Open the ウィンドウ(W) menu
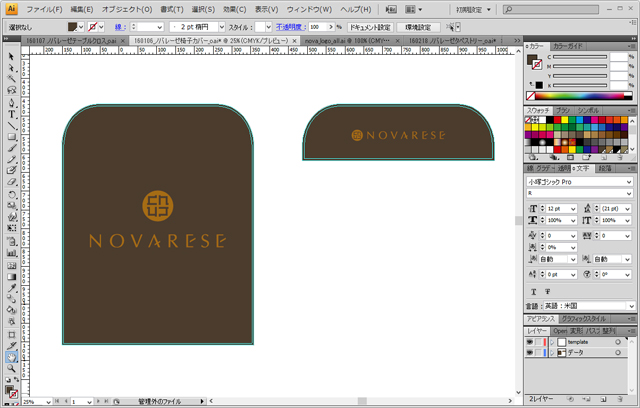The image size is (640, 408). (309, 9)
